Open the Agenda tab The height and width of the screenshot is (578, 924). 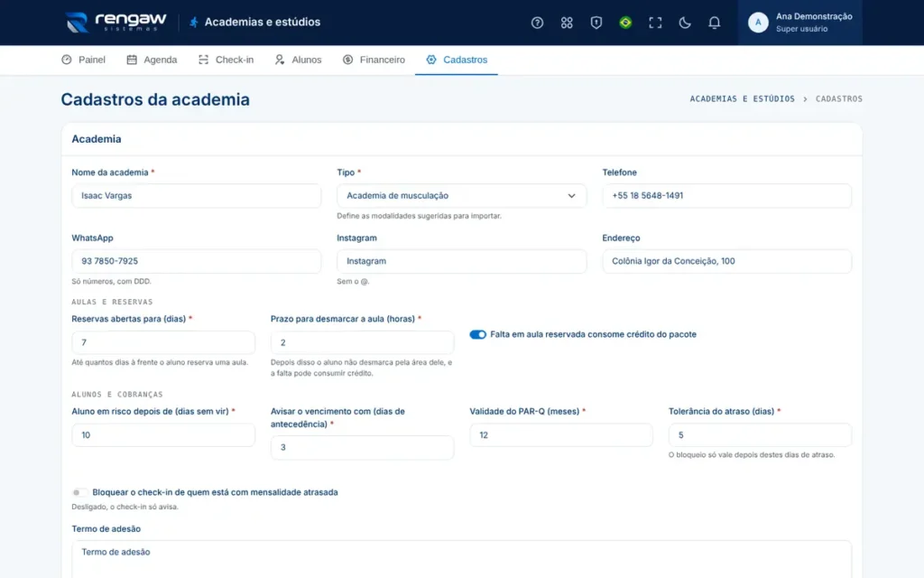tap(152, 60)
